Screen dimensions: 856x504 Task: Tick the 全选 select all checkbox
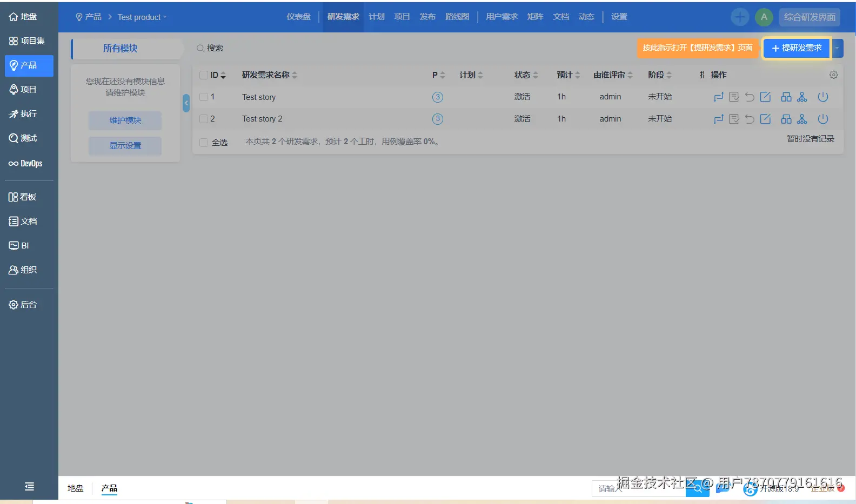204,143
